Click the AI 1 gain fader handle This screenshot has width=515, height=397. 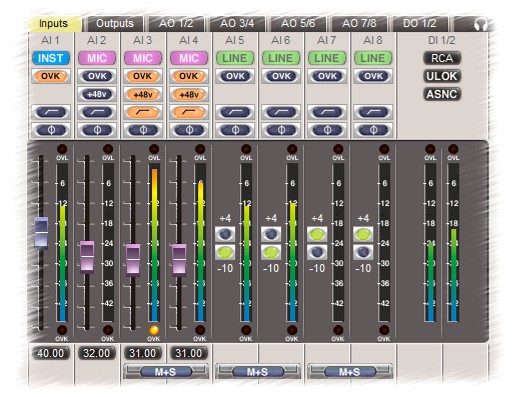[x=41, y=233]
